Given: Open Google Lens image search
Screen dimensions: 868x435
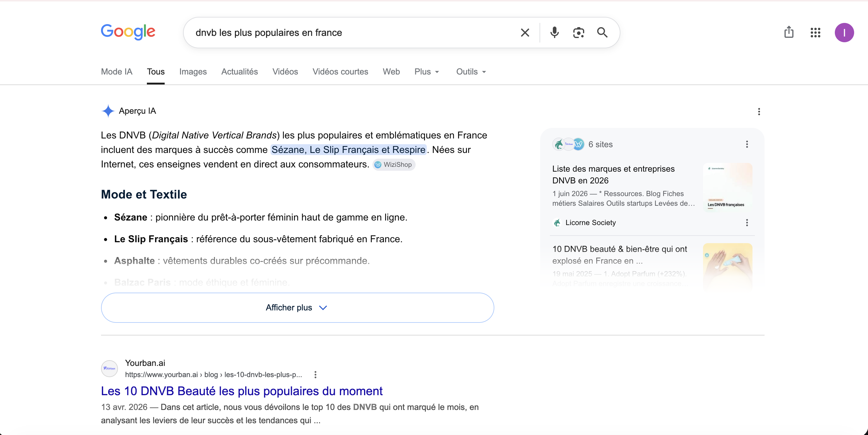Looking at the screenshot, I should tap(578, 33).
